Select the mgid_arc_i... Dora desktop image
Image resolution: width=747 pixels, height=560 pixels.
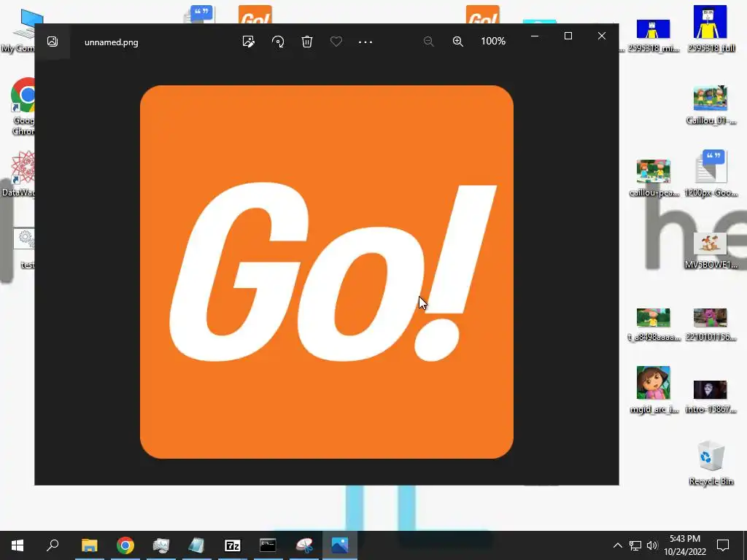click(653, 389)
